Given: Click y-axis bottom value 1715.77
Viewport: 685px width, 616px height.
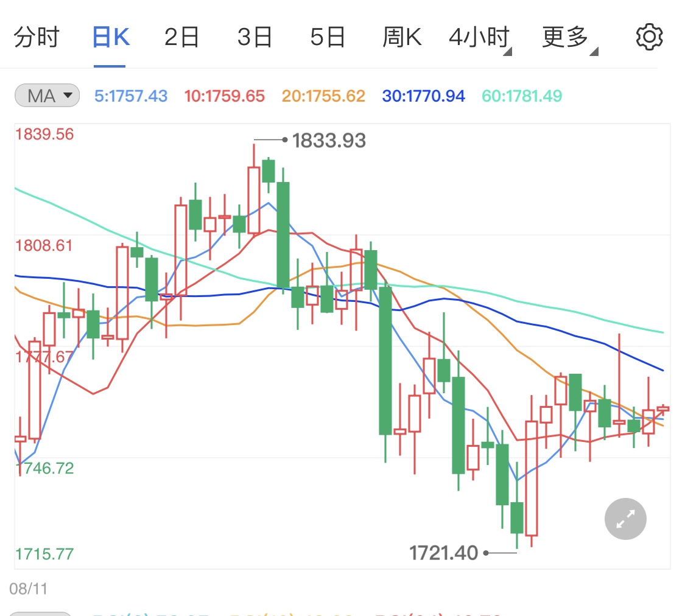Looking at the screenshot, I should pyautogui.click(x=44, y=554).
